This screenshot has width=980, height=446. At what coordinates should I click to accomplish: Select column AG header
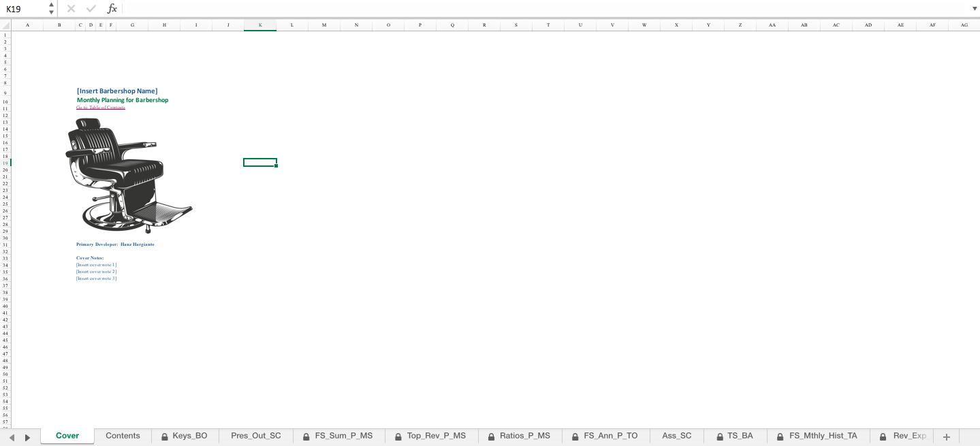coord(964,25)
